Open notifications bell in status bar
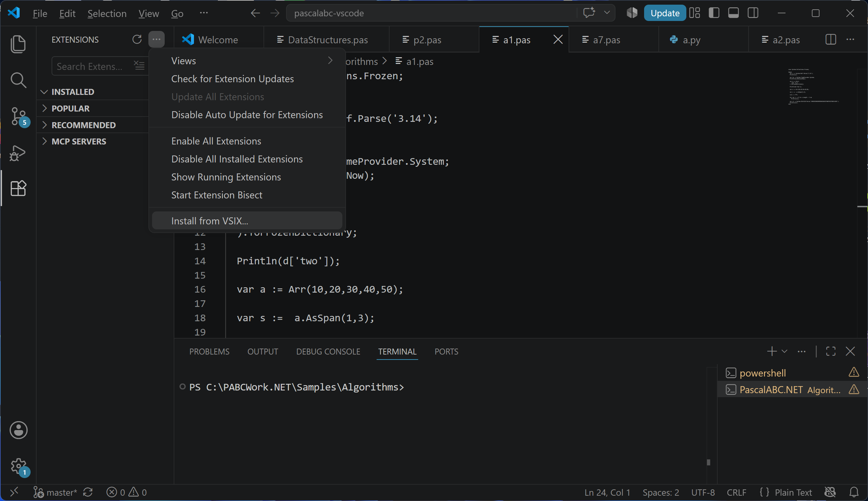The width and height of the screenshot is (868, 501). (854, 492)
